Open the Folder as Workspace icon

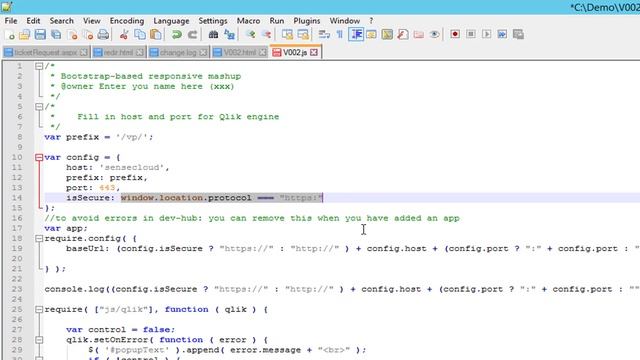tap(418, 35)
